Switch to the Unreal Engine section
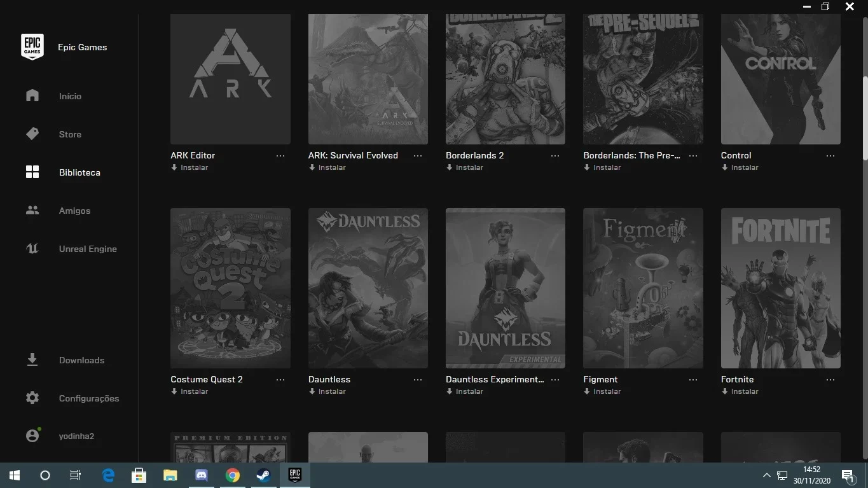This screenshot has height=488, width=868. click(88, 249)
